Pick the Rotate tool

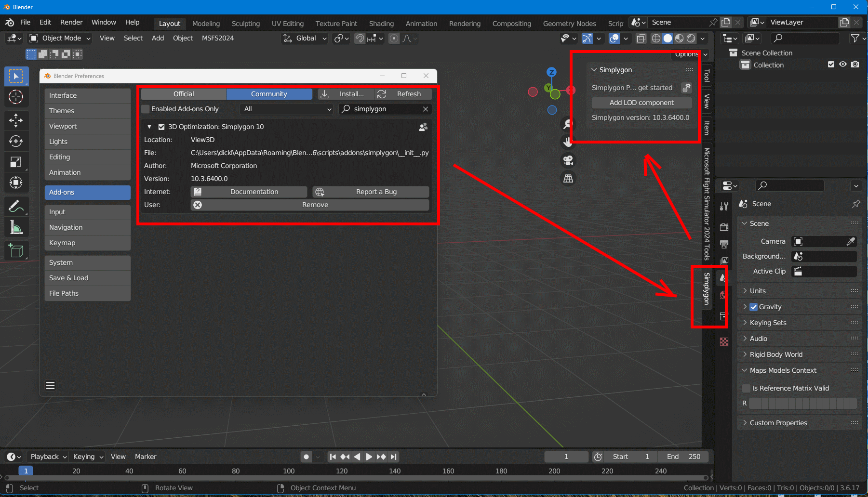16,141
